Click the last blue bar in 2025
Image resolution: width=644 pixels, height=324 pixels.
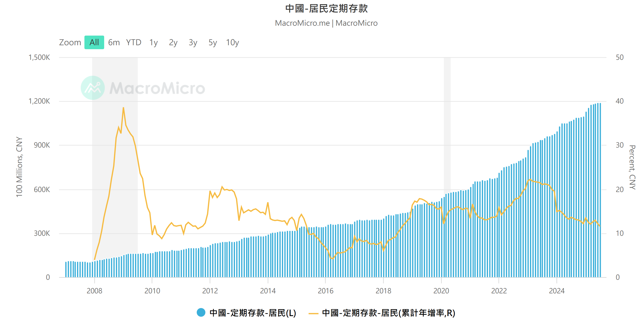[x=600, y=190]
